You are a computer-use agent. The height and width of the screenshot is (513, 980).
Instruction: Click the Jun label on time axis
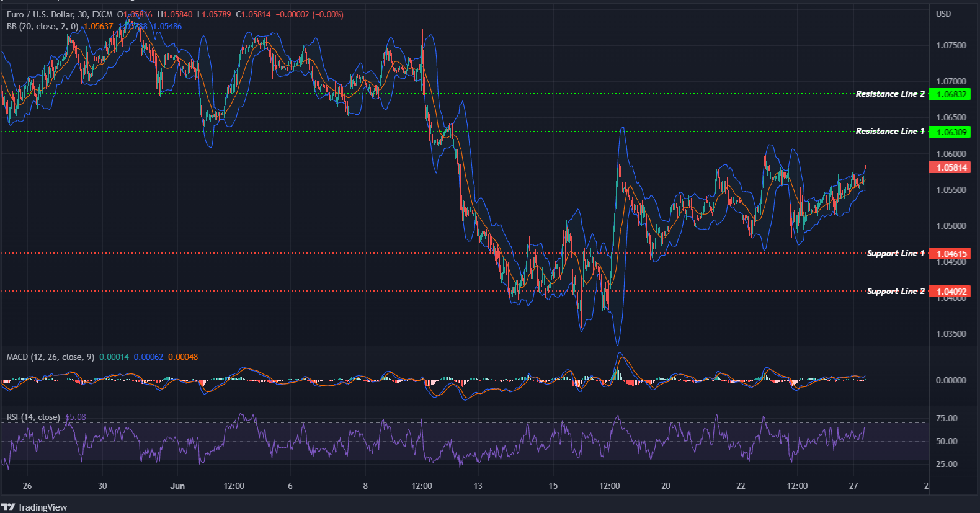[177, 486]
